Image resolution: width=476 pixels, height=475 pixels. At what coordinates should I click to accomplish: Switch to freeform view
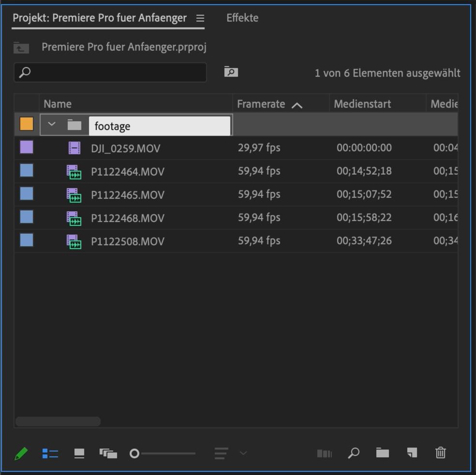coord(108,454)
